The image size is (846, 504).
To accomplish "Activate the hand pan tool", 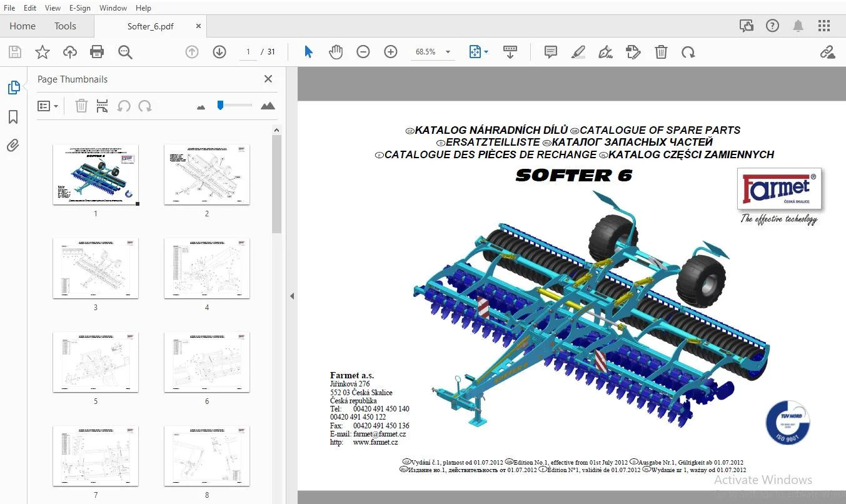I will point(336,52).
